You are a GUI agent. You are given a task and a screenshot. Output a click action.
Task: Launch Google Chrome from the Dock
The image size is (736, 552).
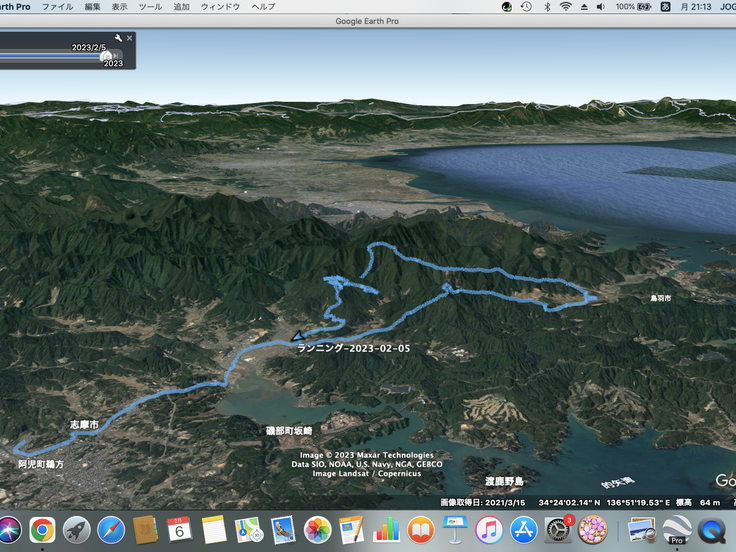pyautogui.click(x=42, y=528)
